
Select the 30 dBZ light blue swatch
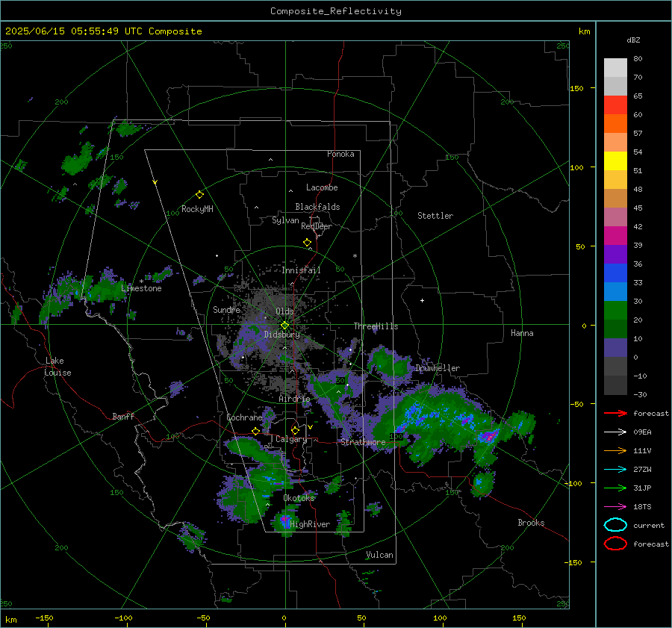point(615,291)
